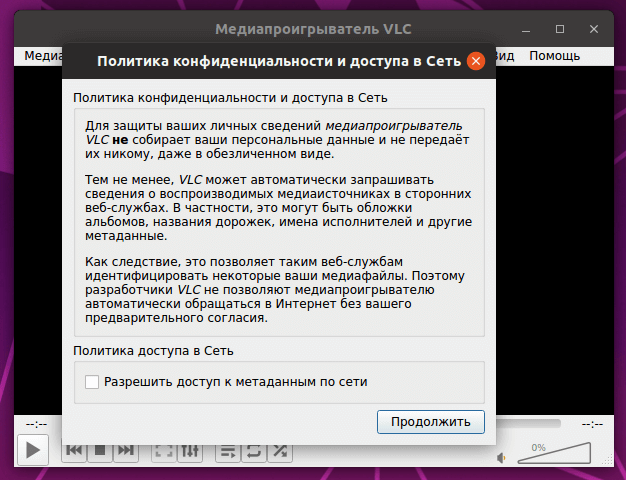Click the elapsed time label at left

point(36,424)
